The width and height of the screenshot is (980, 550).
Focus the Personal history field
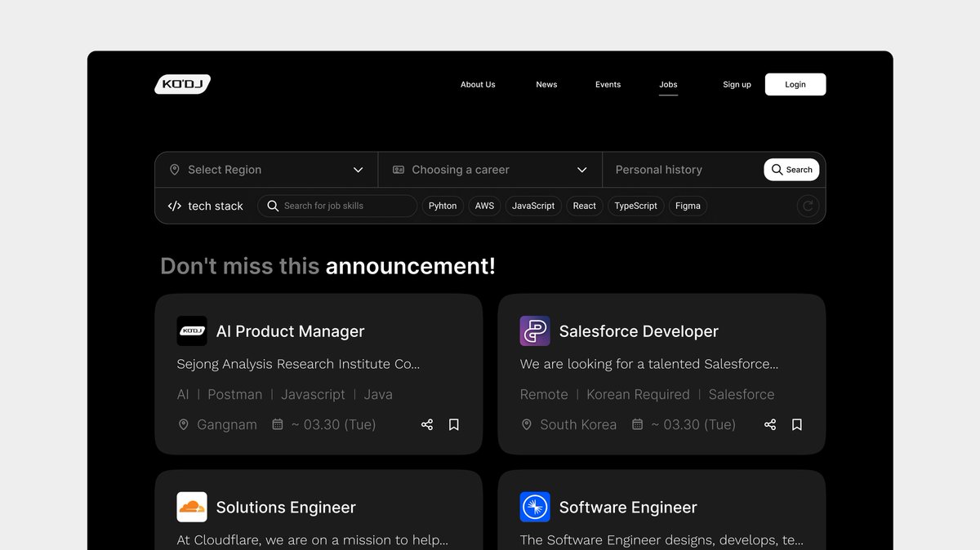(x=683, y=170)
